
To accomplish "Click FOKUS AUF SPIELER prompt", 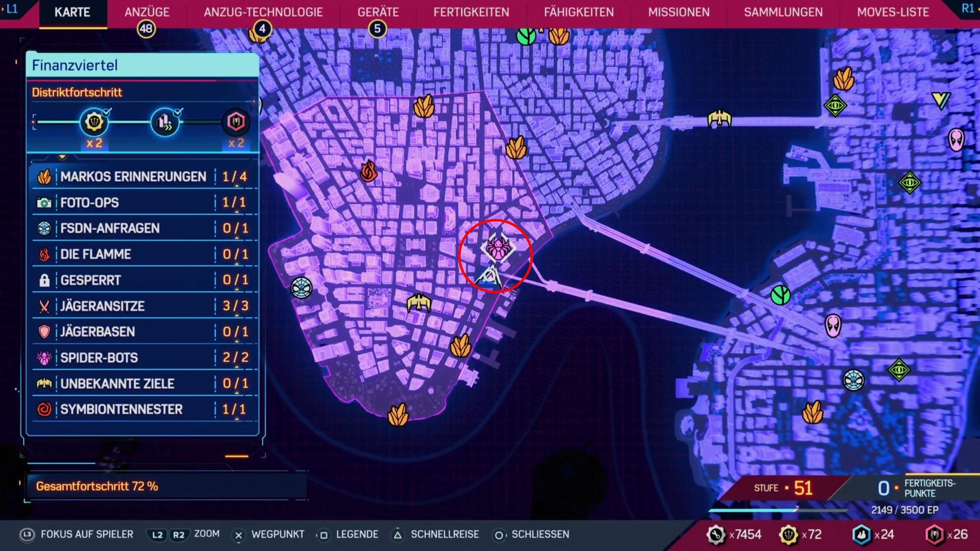I will click(x=77, y=534).
